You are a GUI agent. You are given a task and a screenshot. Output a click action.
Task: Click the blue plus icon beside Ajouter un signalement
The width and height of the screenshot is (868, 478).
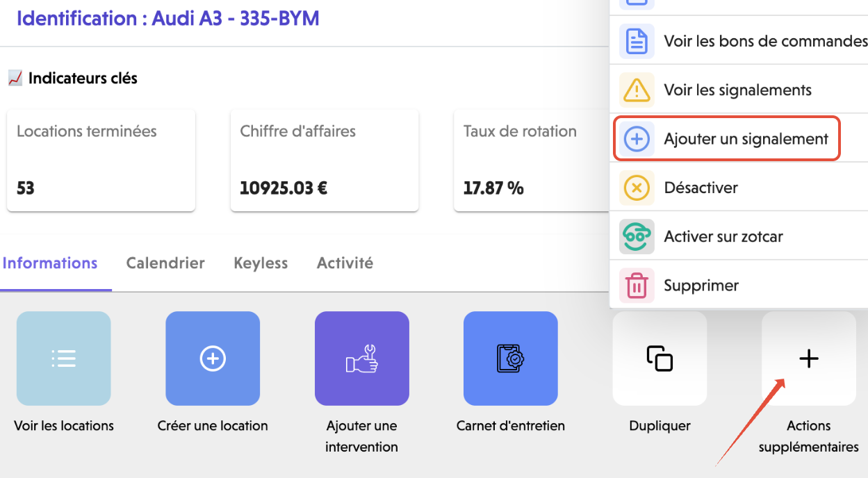[x=637, y=139]
